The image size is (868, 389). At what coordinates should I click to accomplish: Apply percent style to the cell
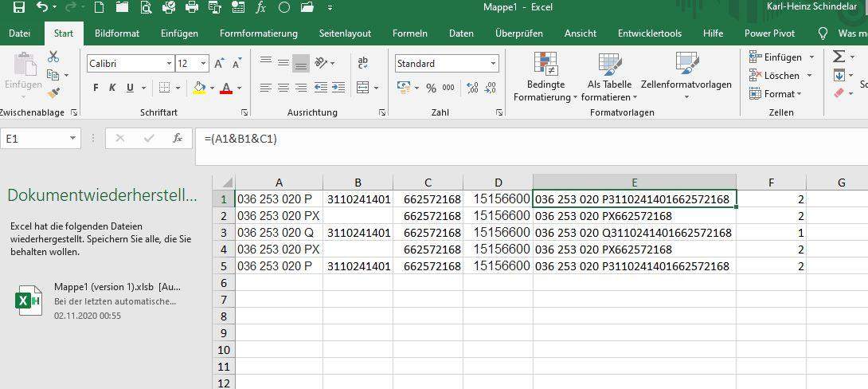click(432, 88)
